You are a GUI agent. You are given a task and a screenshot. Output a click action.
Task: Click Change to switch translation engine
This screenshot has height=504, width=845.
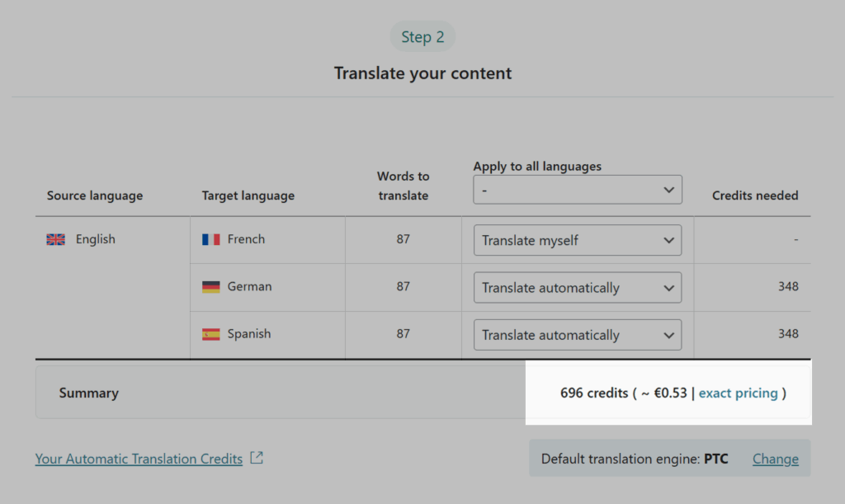(x=776, y=459)
